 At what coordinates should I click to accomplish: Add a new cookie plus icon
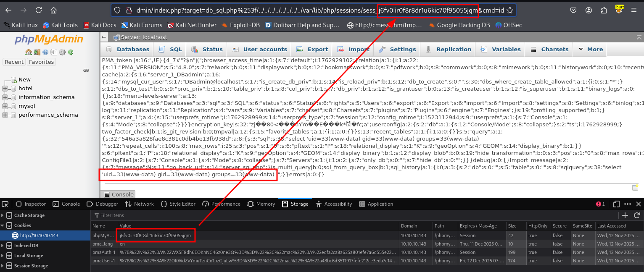pos(625,215)
